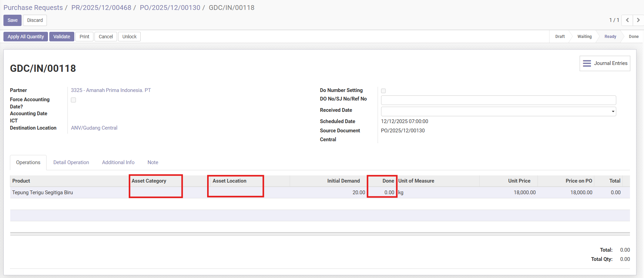The image size is (644, 278).
Task: Open Journal Entries stat button
Action: point(605,64)
